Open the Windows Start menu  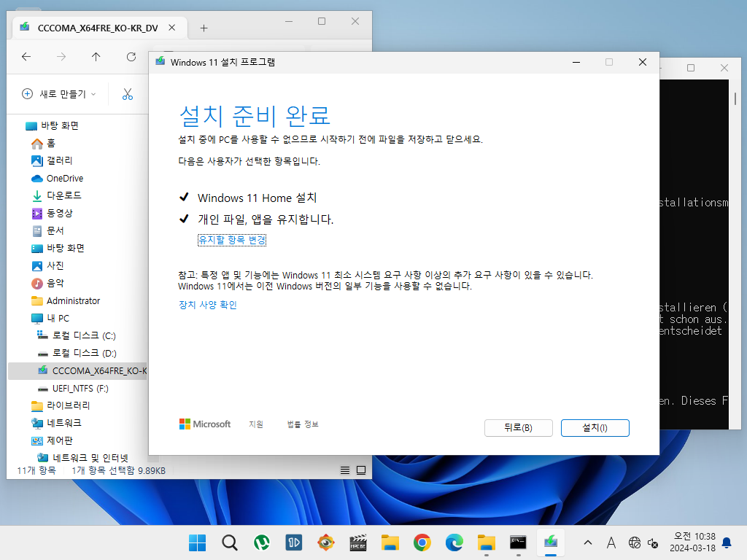click(x=197, y=542)
